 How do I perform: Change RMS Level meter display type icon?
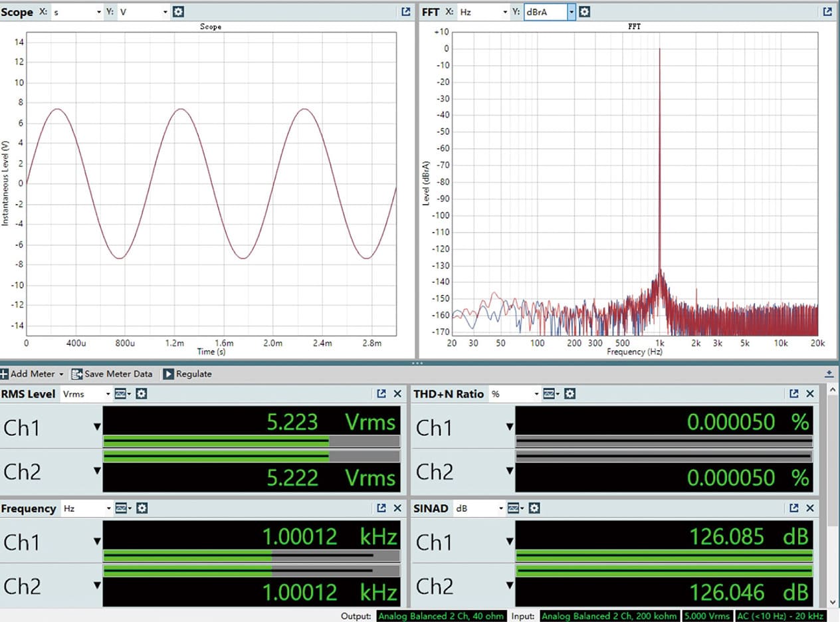tap(123, 394)
